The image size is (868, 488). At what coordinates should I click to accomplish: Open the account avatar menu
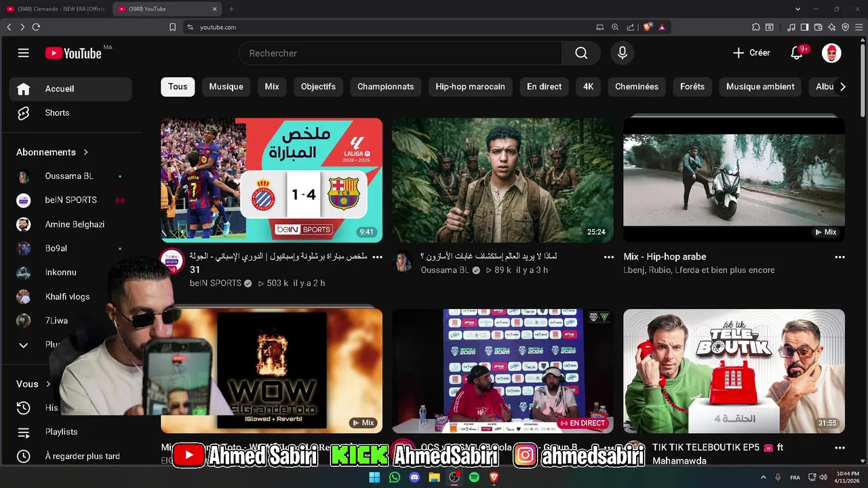coord(831,53)
